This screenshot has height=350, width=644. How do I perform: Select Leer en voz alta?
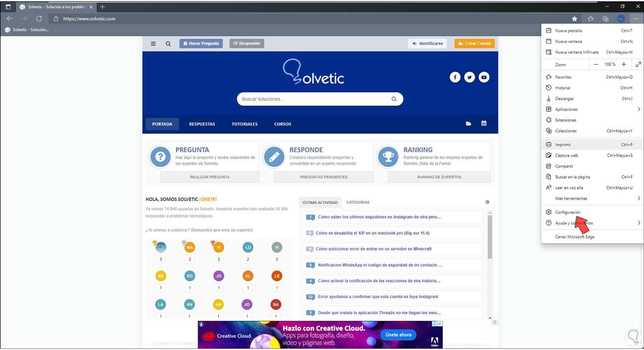[x=592, y=188]
